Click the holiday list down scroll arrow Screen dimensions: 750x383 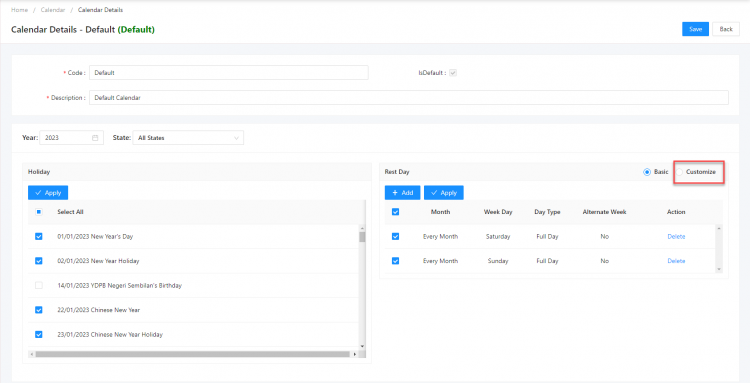(362, 346)
